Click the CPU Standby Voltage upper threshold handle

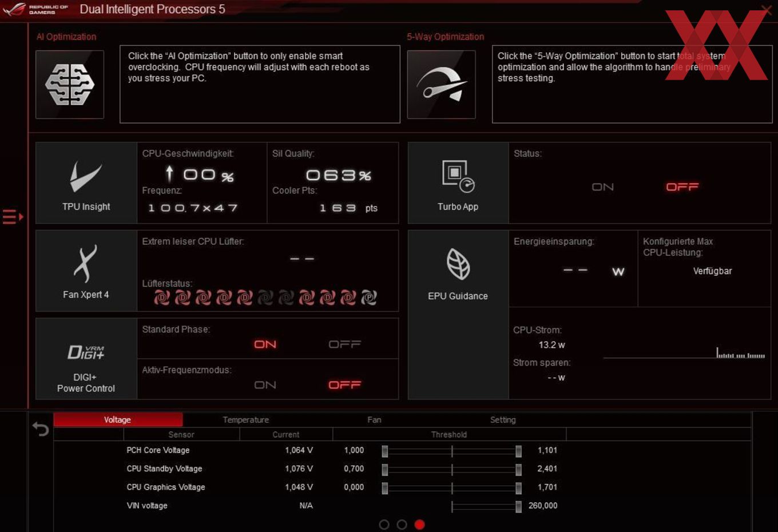click(518, 470)
